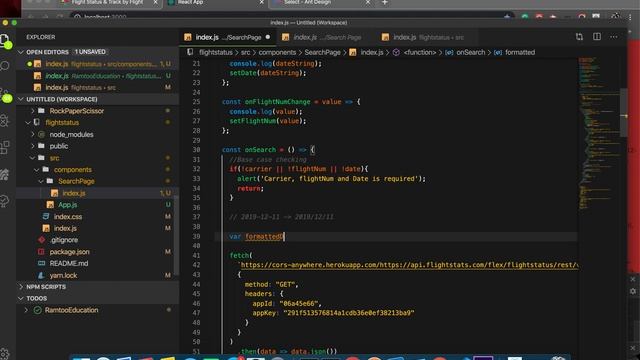
Task: Collapse the Todos section
Action: coord(21,298)
